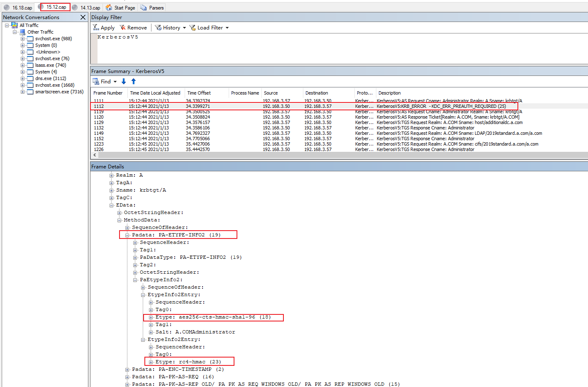This screenshot has height=387, width=588.
Task: Expand Padata: PA-ENC-TIMESTAMP (2)
Action: [127, 370]
